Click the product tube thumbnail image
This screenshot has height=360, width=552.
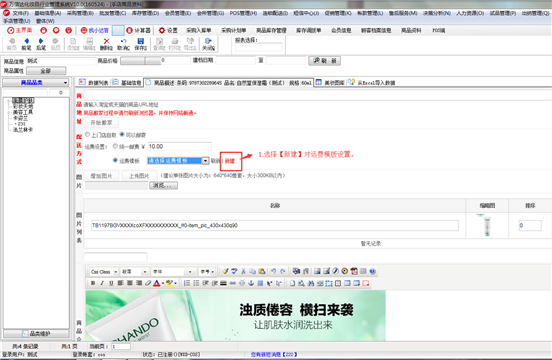[487, 225]
